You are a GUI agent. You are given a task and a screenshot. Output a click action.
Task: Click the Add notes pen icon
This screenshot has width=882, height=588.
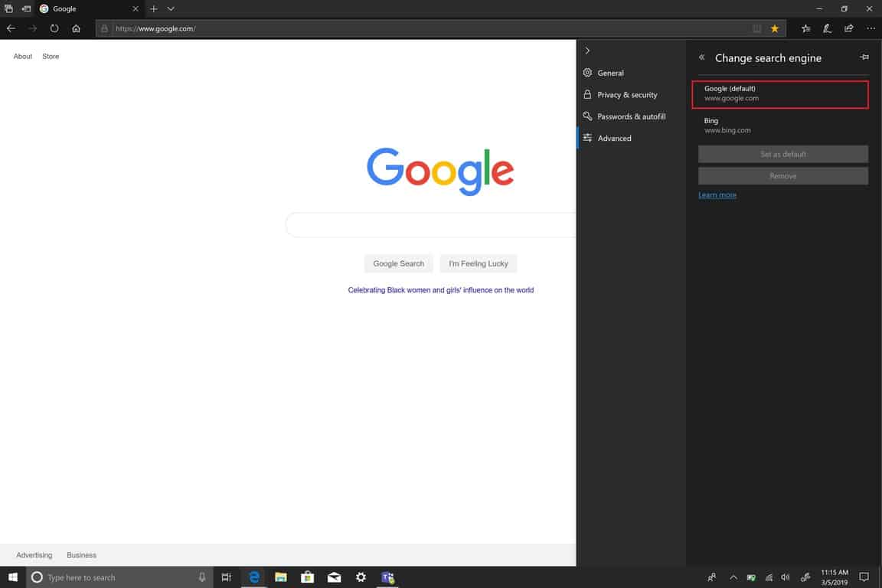(x=827, y=28)
